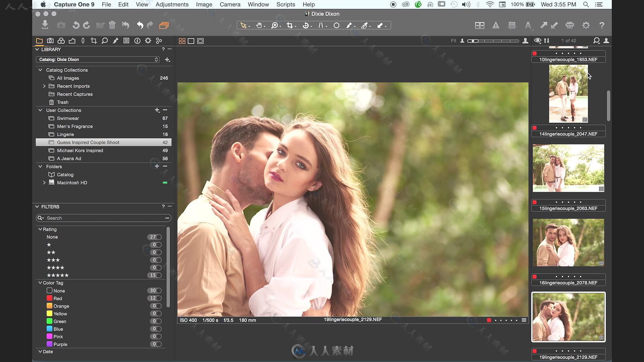644x362 pixels.
Task: Click the Capture camera icon in toolbar
Action: [61, 25]
